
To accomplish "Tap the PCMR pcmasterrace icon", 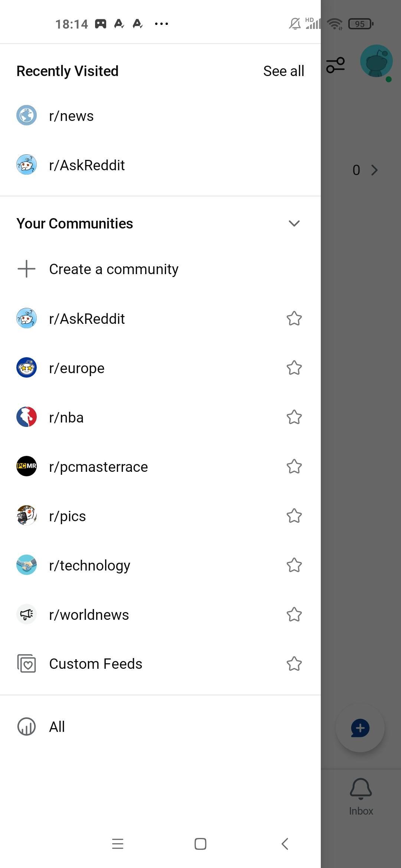I will (26, 466).
